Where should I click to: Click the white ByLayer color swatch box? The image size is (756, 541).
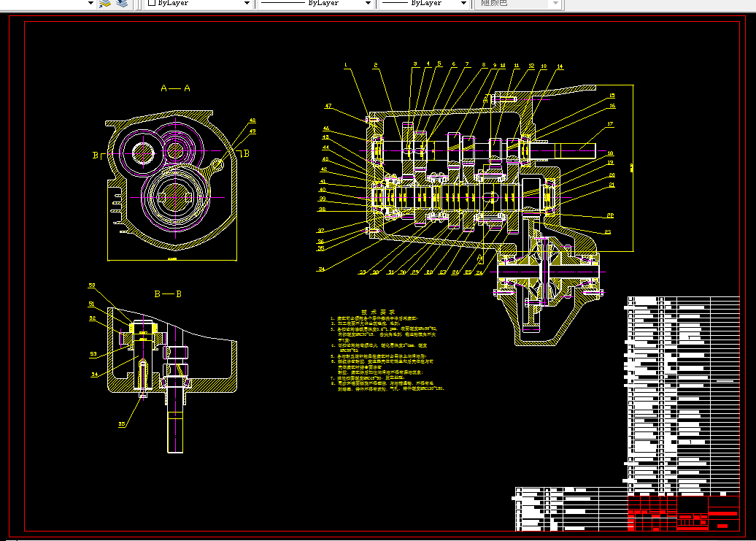click(151, 2)
